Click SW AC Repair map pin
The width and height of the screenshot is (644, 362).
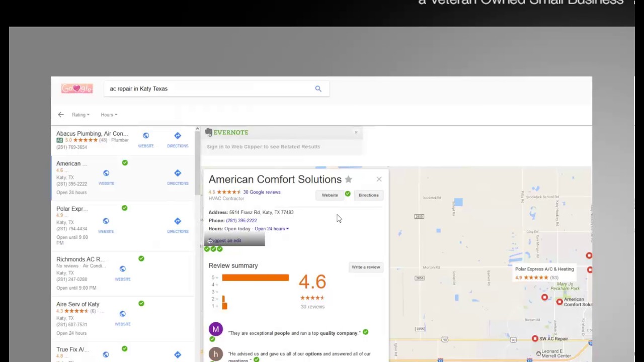[x=535, y=339]
